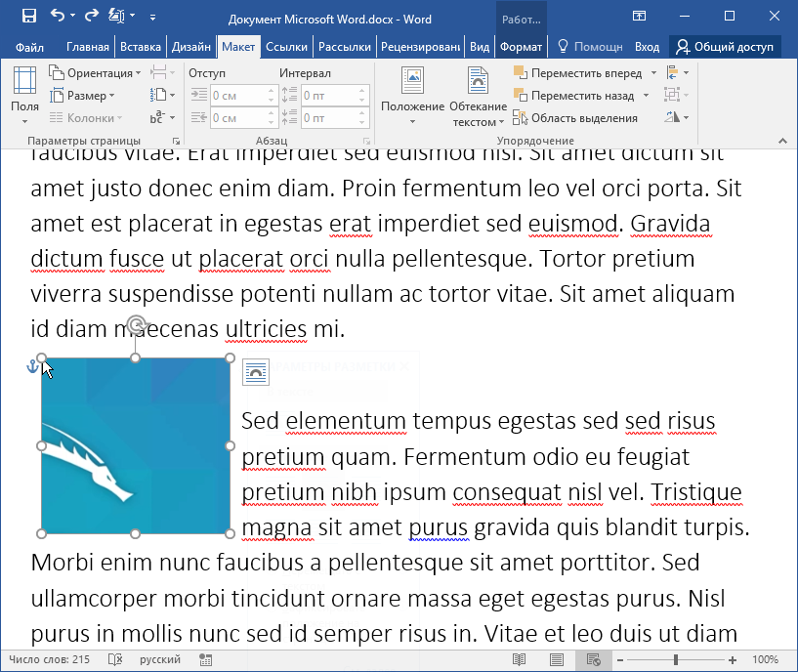Open the Размер page size dropdown

pos(82,95)
